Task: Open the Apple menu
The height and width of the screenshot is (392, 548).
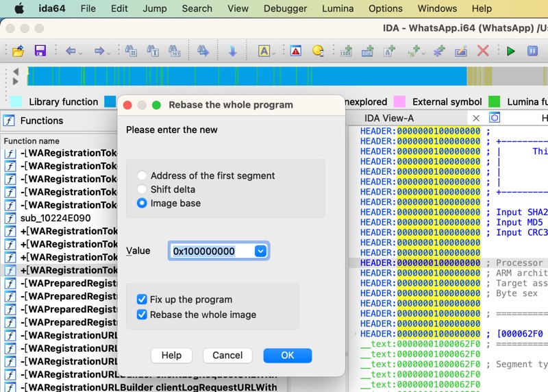Action: pyautogui.click(x=19, y=8)
